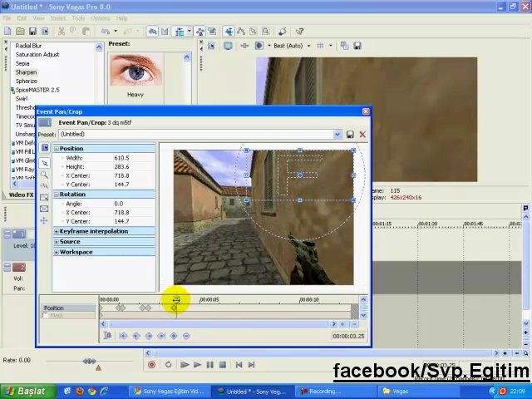The width and height of the screenshot is (532, 399).
Task: Open the File menu
Action: [x=7, y=18]
